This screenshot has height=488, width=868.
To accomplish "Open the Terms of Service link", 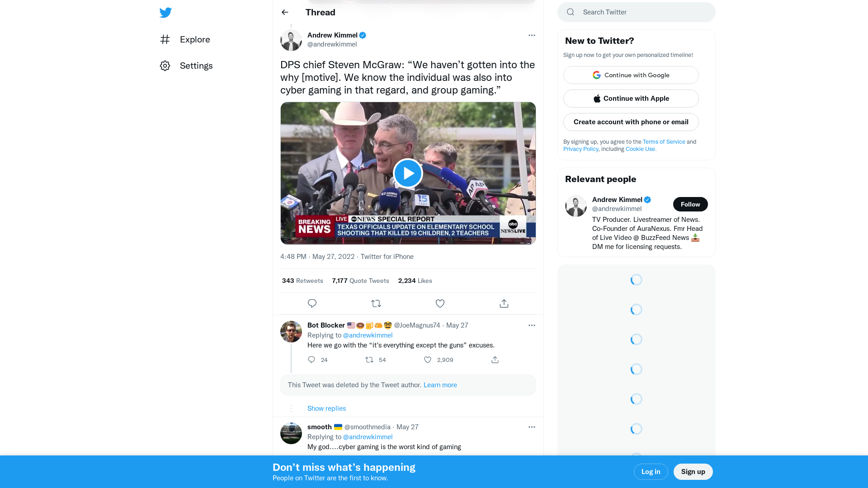I will click(x=664, y=142).
